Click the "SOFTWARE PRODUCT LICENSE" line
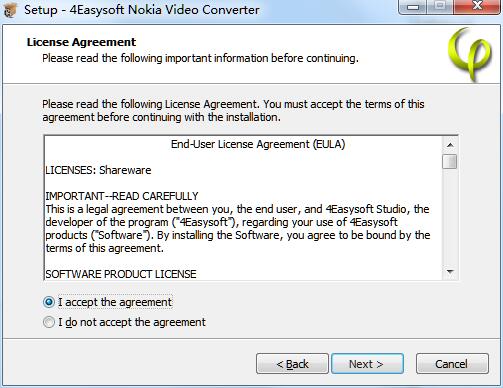Viewport: 503px width, 388px height. click(121, 274)
